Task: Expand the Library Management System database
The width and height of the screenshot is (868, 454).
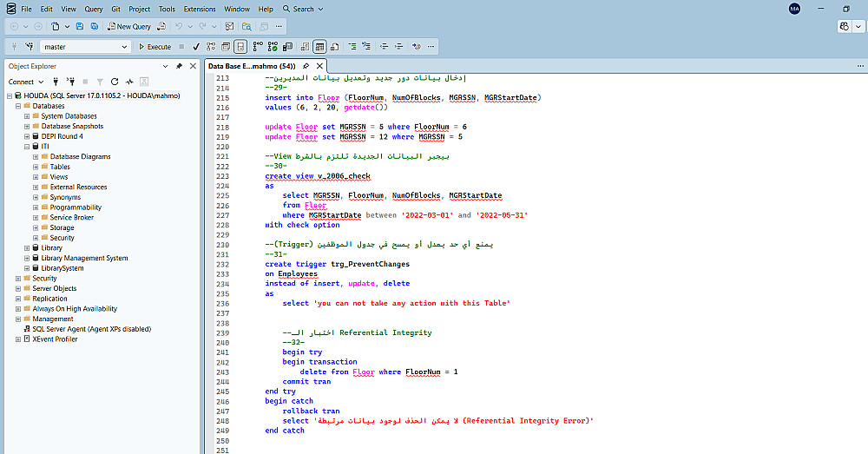Action: click(x=27, y=258)
